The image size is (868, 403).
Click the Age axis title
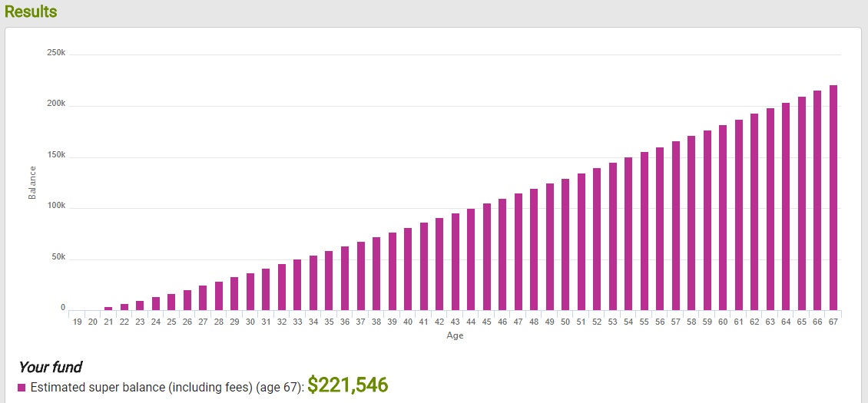[x=455, y=335]
